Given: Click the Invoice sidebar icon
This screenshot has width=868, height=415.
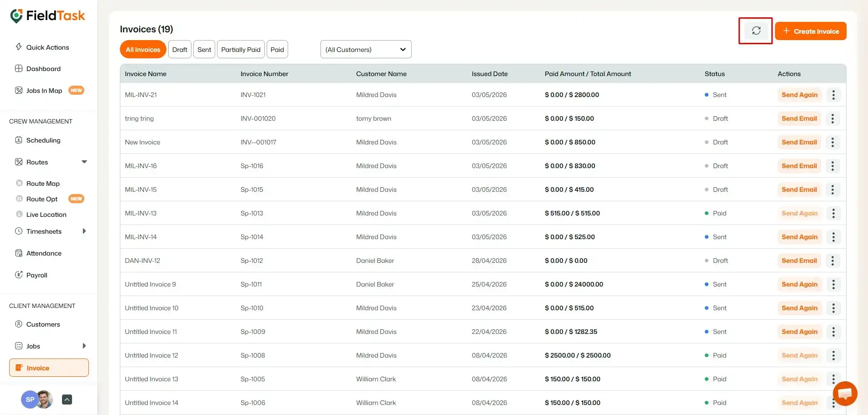Looking at the screenshot, I should [x=19, y=368].
